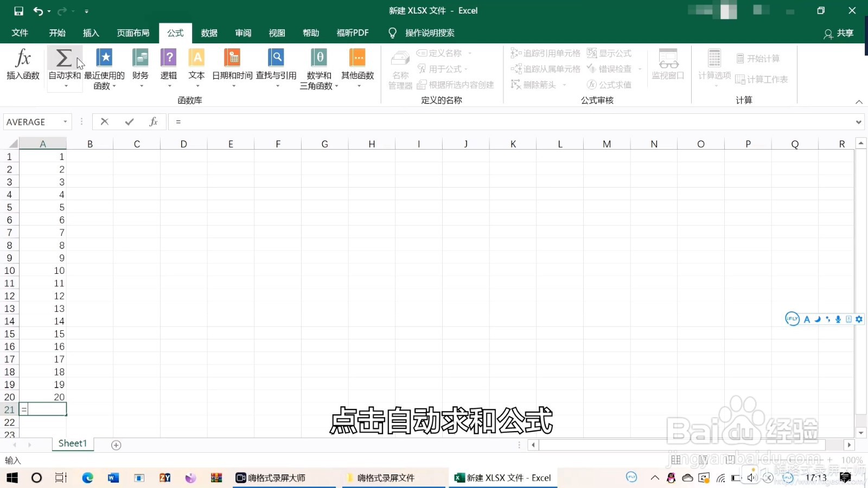Switch to the 视图 (View) ribbon tab
The image size is (868, 488).
(x=277, y=33)
